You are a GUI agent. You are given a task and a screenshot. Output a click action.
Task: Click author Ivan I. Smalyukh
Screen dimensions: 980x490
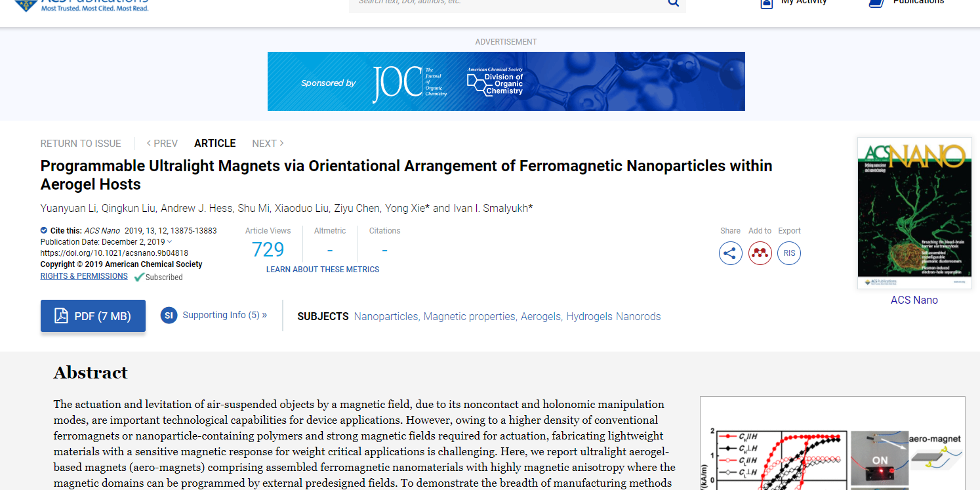490,209
